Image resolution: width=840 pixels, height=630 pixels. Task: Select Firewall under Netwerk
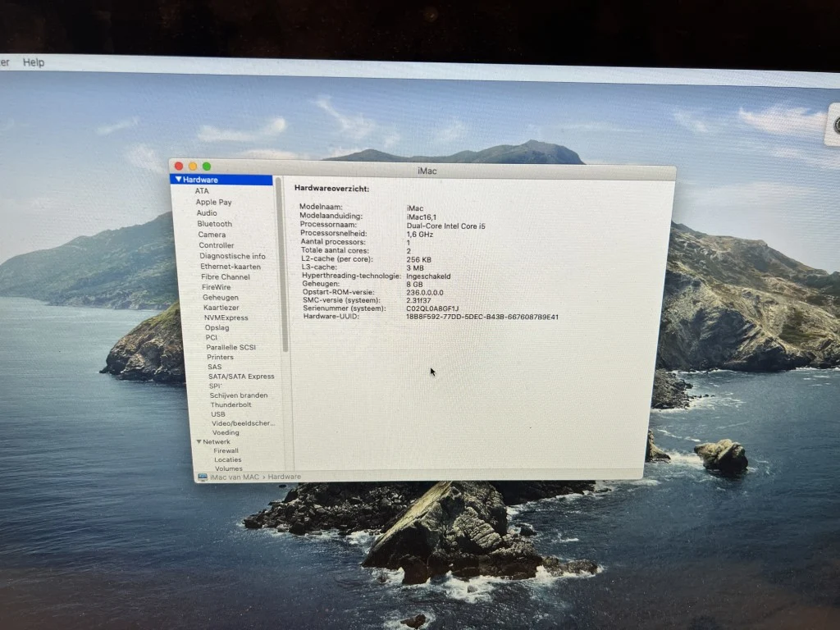(226, 450)
